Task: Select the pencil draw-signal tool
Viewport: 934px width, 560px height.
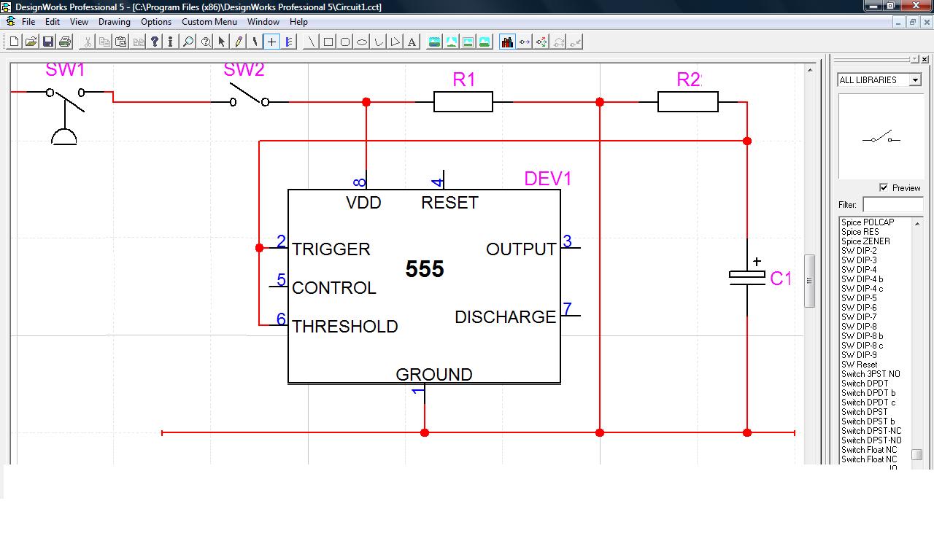Action: click(x=239, y=42)
